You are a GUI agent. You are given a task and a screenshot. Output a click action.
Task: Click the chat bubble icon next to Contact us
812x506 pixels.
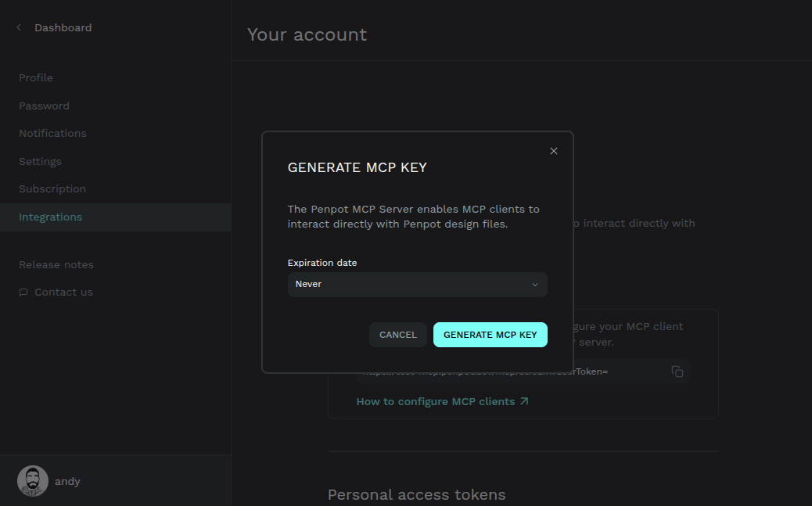[23, 292]
